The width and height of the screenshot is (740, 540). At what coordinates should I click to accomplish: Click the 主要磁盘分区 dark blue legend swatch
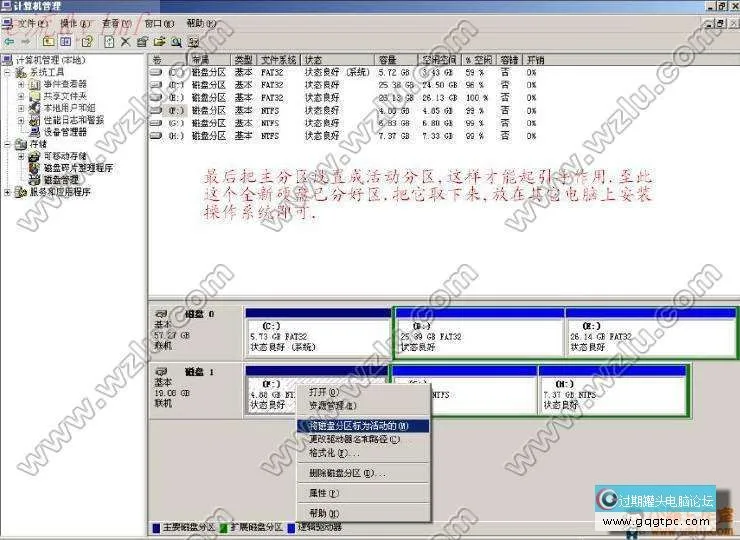156,528
